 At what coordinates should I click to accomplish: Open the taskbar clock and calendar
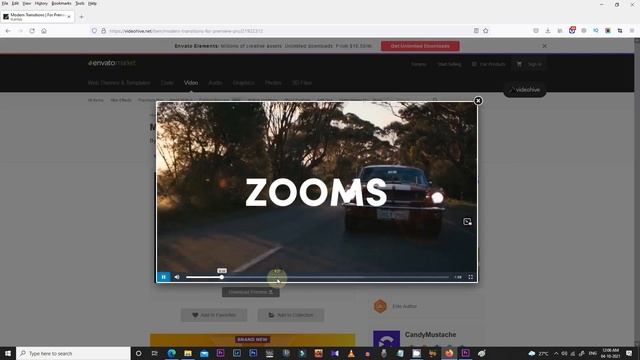click(611, 353)
